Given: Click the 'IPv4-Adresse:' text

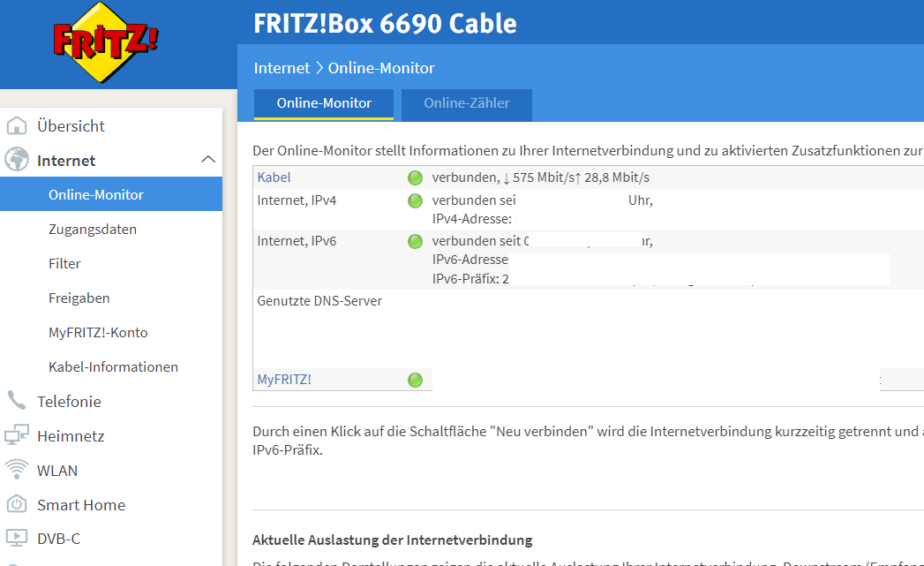Looking at the screenshot, I should [x=472, y=219].
